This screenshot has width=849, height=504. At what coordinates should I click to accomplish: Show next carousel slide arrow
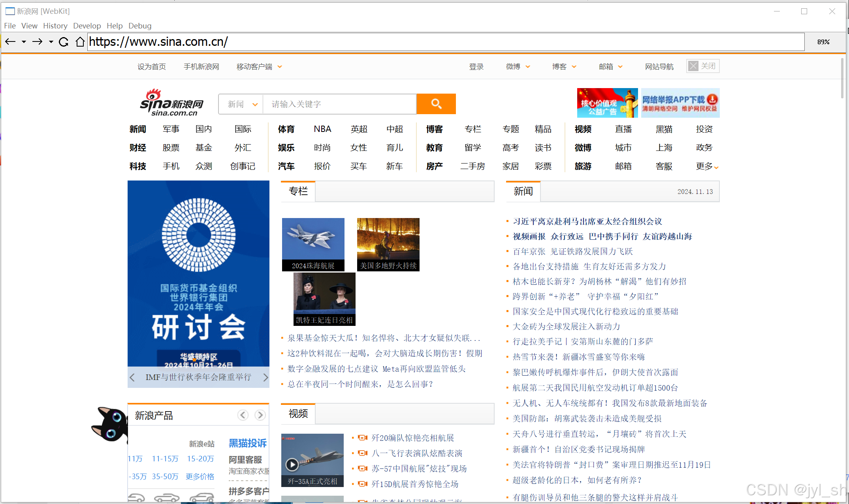[265, 377]
